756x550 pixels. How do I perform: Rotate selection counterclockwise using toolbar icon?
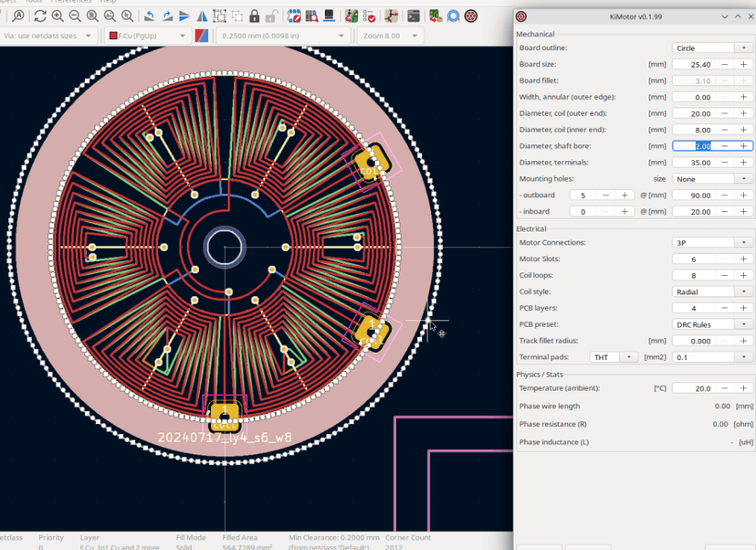(150, 16)
